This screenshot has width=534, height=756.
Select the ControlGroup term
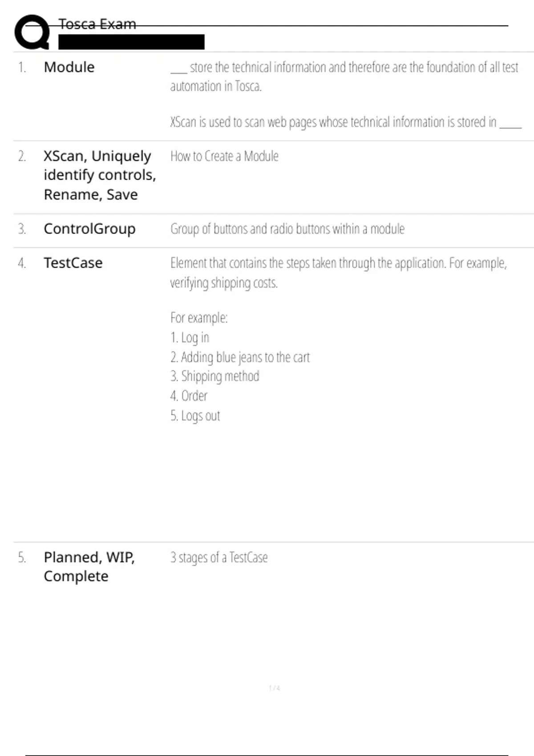click(x=89, y=229)
